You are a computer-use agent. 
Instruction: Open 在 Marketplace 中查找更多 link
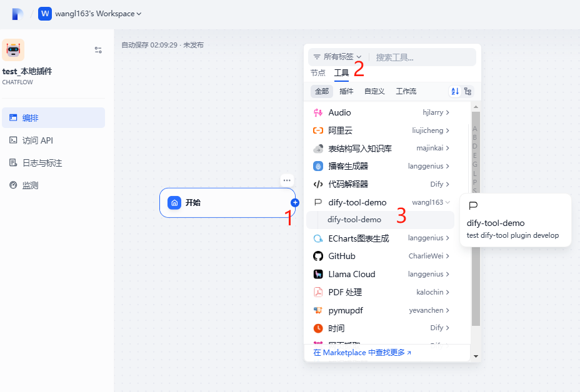362,353
